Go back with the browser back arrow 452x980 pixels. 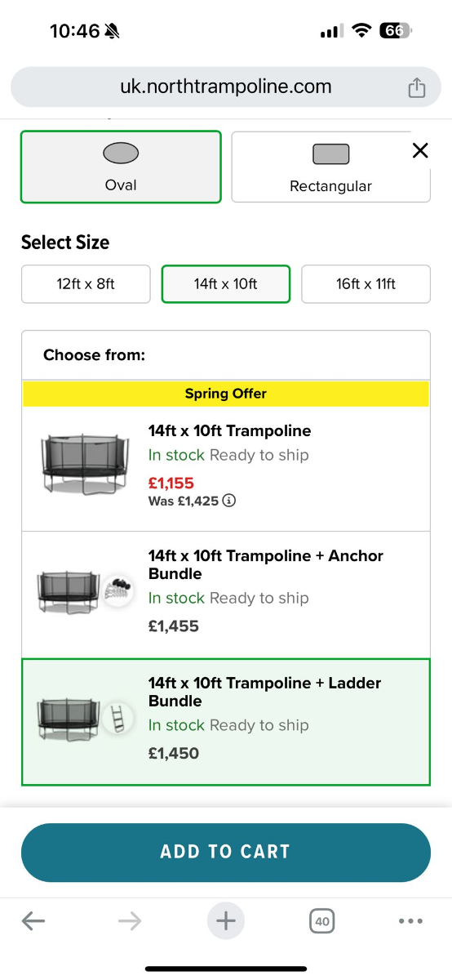click(33, 922)
